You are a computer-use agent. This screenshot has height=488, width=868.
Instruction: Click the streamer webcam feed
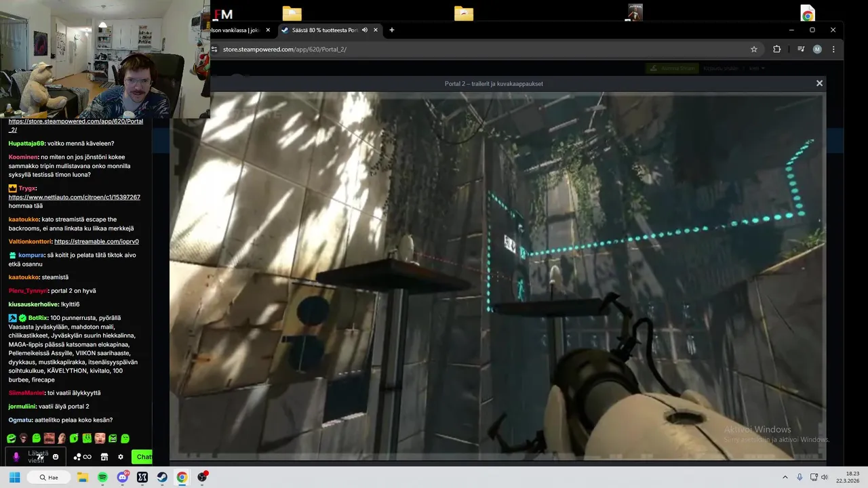[x=105, y=59]
